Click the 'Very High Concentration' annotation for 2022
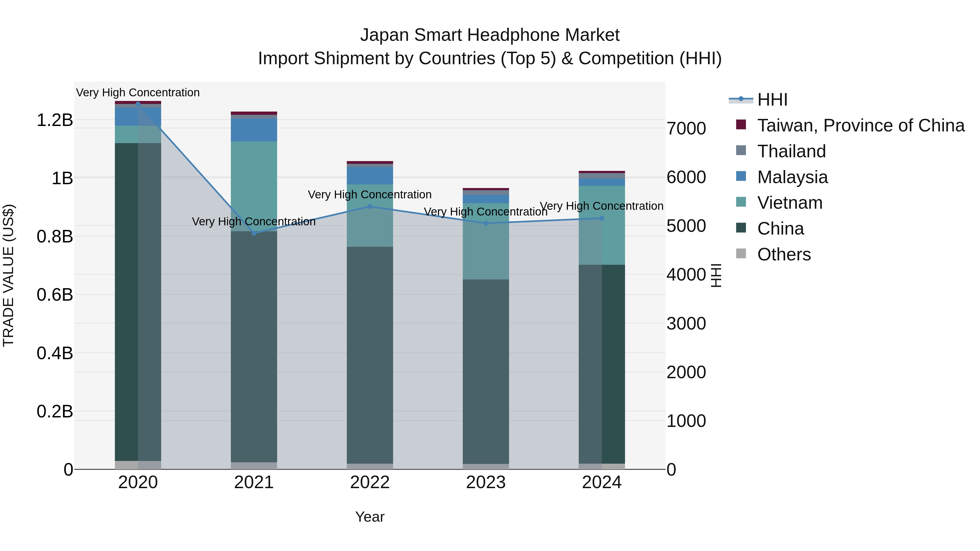The width and height of the screenshot is (980, 551). (x=370, y=194)
